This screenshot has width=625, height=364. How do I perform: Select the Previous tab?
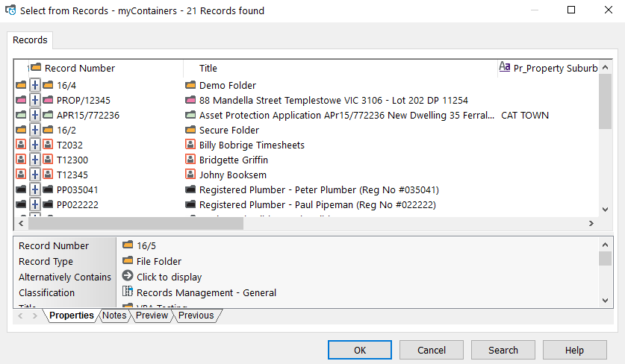click(x=196, y=316)
